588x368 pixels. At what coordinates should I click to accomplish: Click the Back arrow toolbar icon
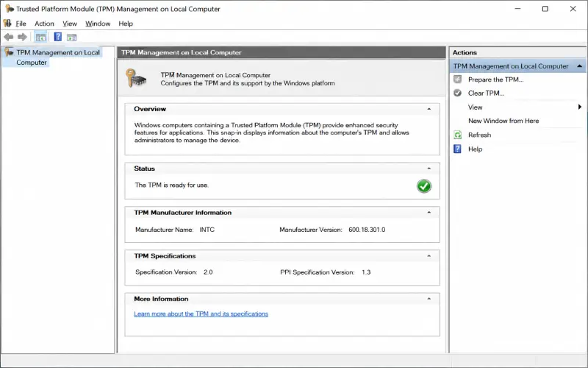click(x=9, y=37)
